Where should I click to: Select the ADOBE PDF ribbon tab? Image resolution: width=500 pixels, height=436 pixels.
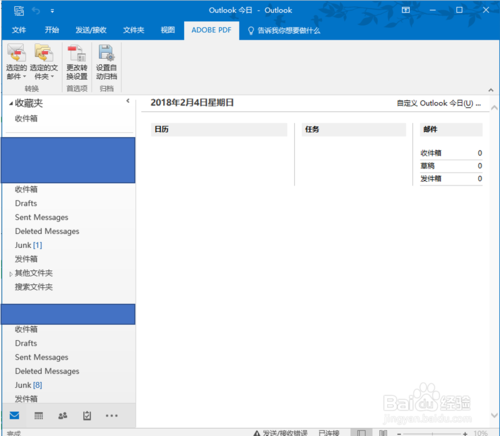coord(211,30)
